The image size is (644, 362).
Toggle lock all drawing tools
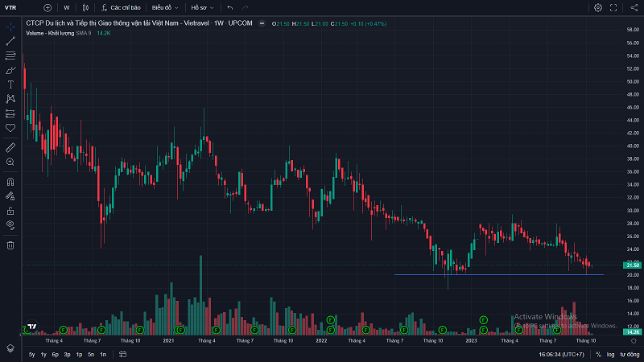10,210
